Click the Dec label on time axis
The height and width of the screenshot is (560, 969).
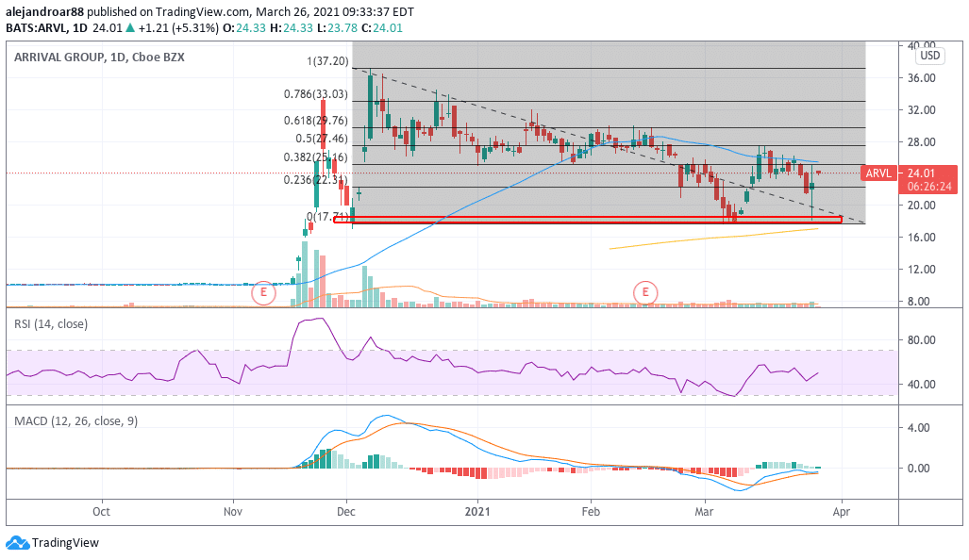click(x=346, y=512)
